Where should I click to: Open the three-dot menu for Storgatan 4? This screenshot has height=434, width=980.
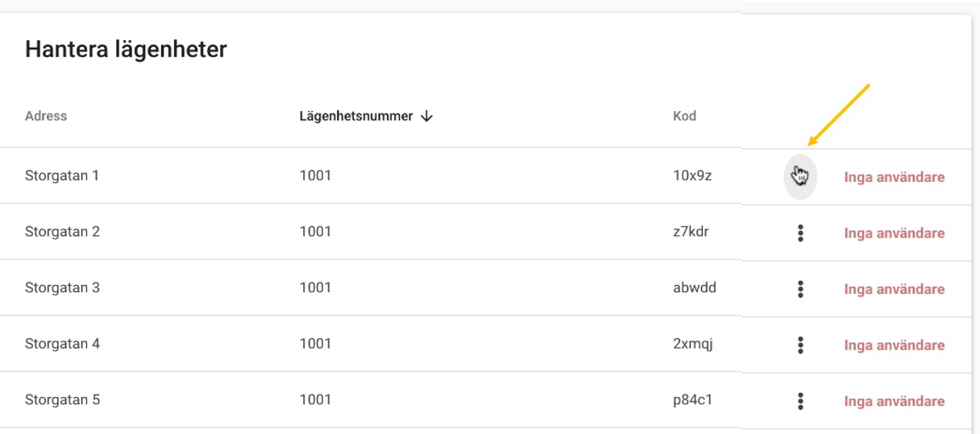click(800, 345)
